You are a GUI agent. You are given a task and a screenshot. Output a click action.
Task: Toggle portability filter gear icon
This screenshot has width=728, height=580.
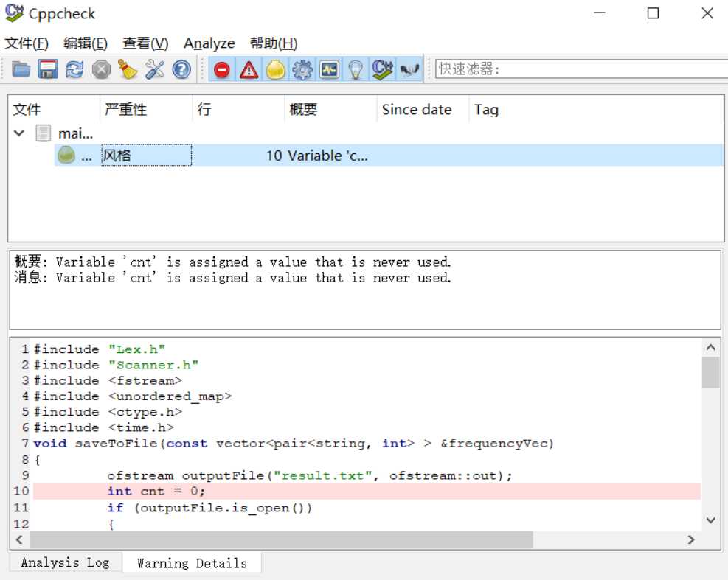coord(302,69)
